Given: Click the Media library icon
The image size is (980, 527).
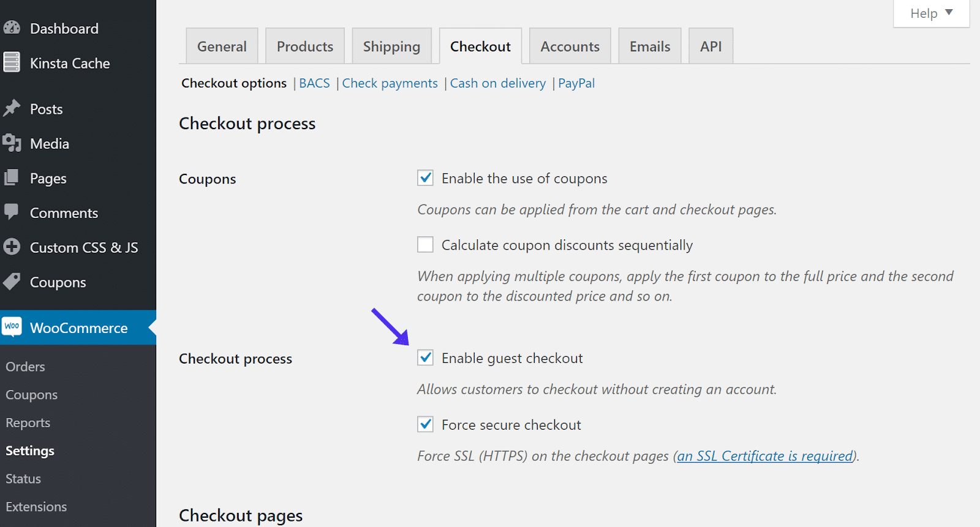Looking at the screenshot, I should click(12, 143).
